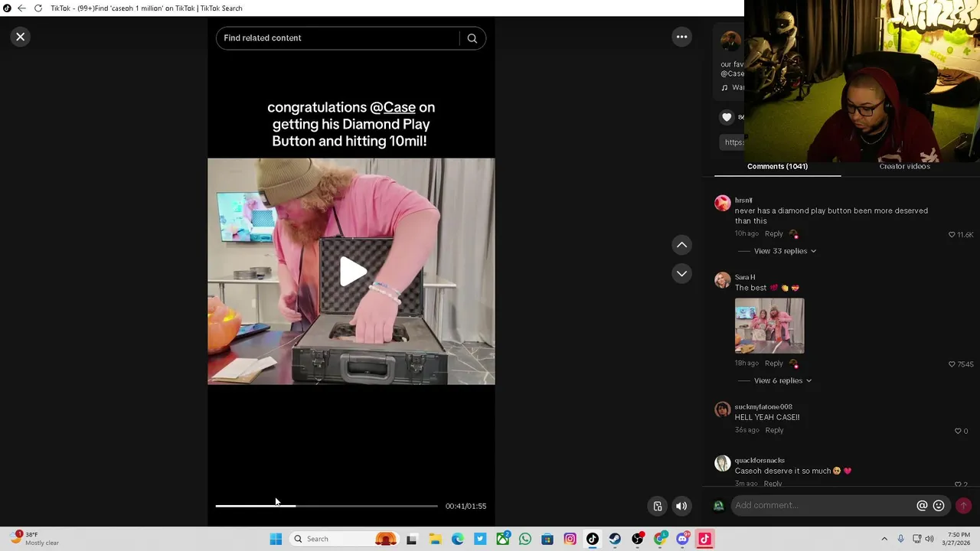
Task: Open black TikTok app from taskbar
Action: [593, 539]
